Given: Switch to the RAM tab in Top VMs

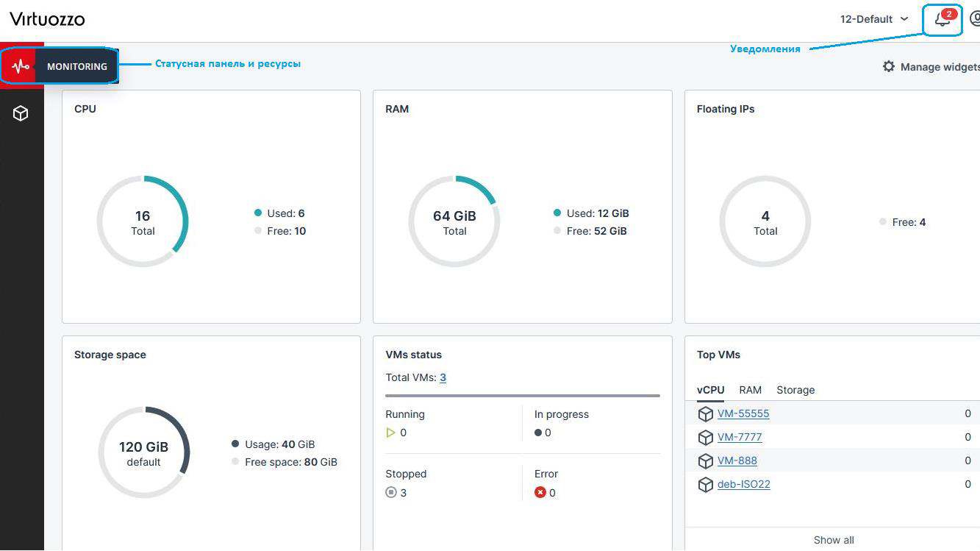Looking at the screenshot, I should [750, 390].
